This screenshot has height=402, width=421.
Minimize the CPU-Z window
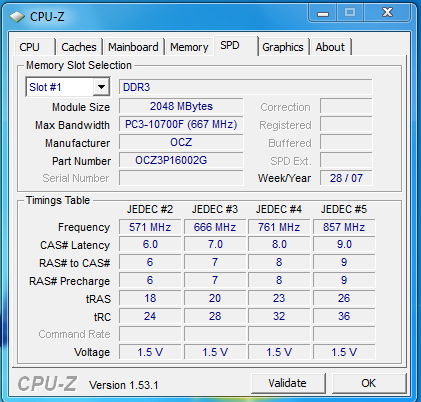click(323, 13)
